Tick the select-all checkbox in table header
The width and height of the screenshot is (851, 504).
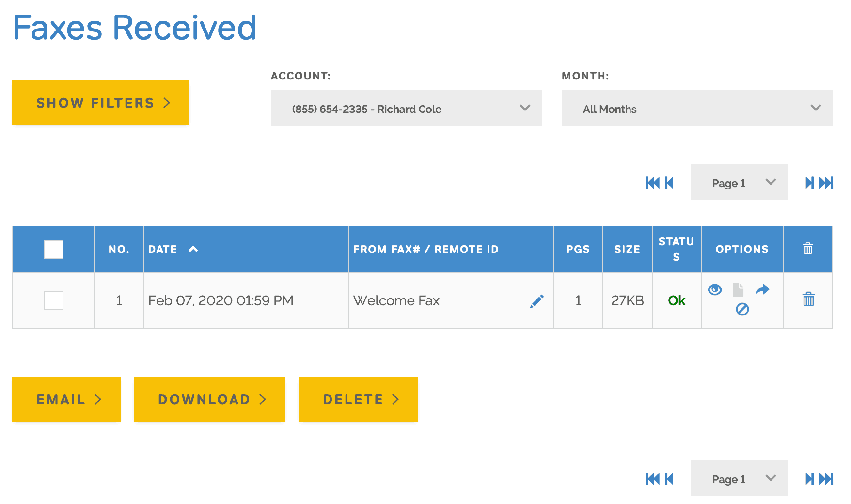pyautogui.click(x=54, y=250)
